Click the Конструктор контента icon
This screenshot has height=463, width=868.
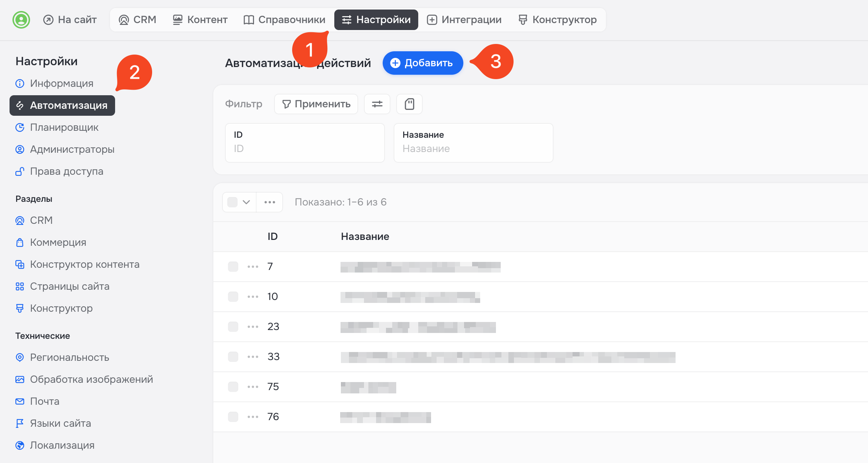[20, 264]
